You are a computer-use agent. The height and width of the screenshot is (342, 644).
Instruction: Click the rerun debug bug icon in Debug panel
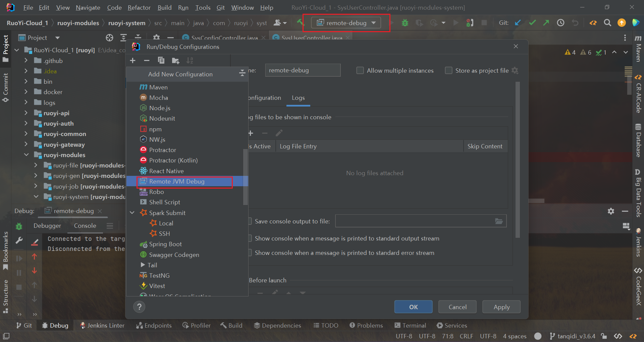coord(19,226)
